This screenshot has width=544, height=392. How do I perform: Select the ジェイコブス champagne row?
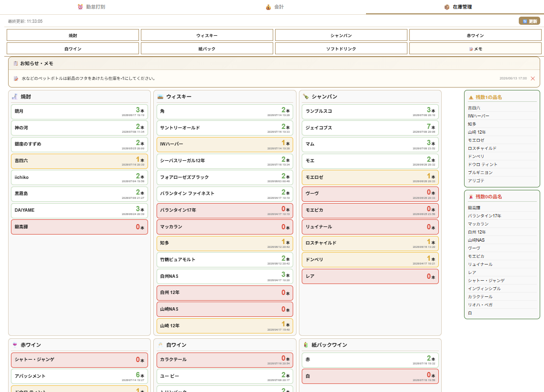point(370,127)
